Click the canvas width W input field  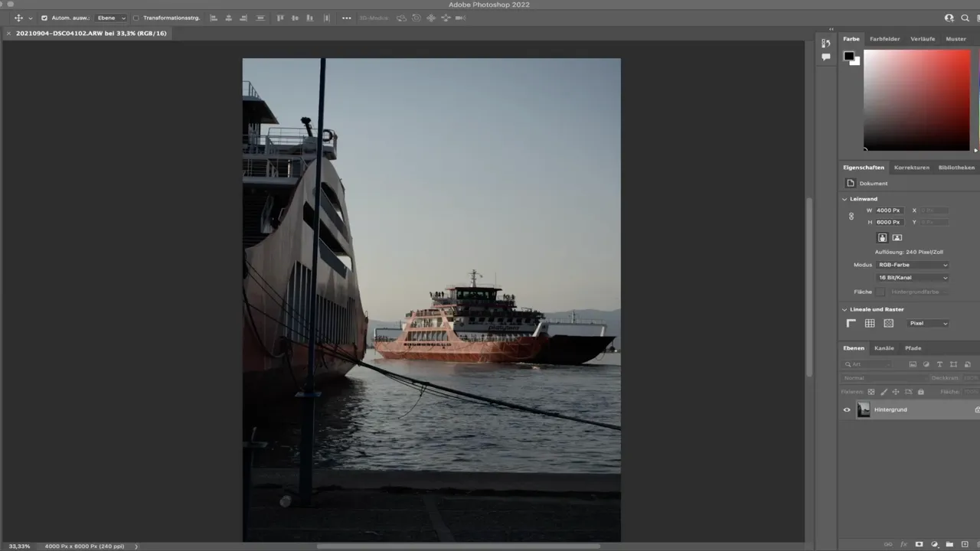pyautogui.click(x=889, y=210)
